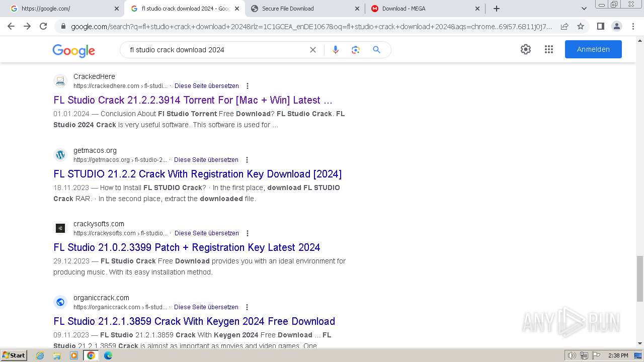Open File Explorer from taskbar
Image resolution: width=644 pixels, height=362 pixels.
point(57,355)
